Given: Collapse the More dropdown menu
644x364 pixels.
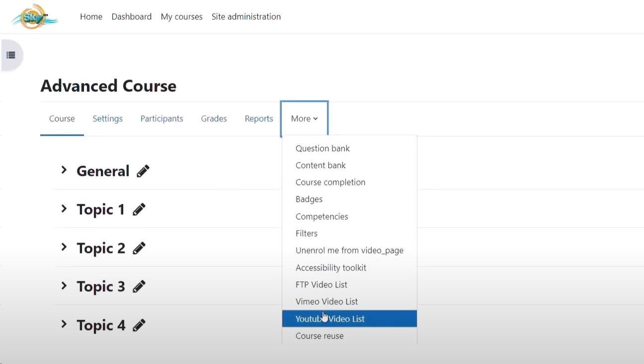Looking at the screenshot, I should (304, 118).
